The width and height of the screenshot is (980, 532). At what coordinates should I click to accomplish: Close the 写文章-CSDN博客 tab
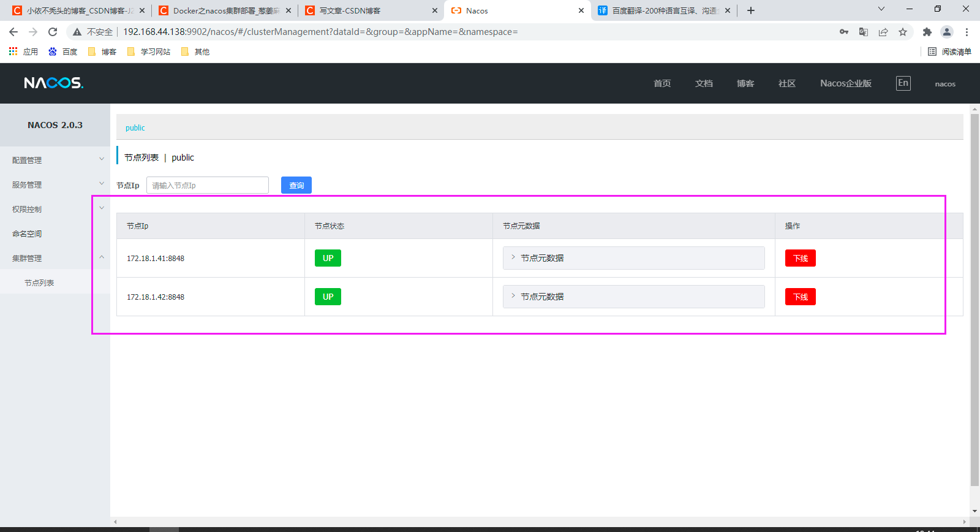[x=435, y=10]
